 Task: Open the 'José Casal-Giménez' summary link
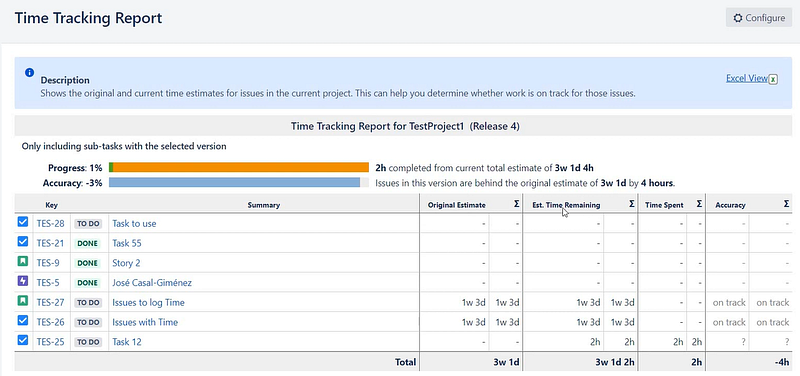(152, 283)
